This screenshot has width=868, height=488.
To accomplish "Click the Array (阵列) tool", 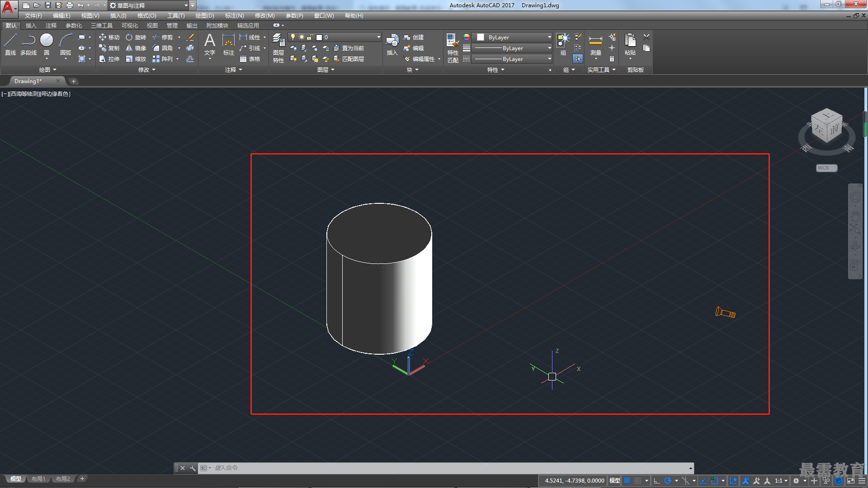I will coord(163,59).
